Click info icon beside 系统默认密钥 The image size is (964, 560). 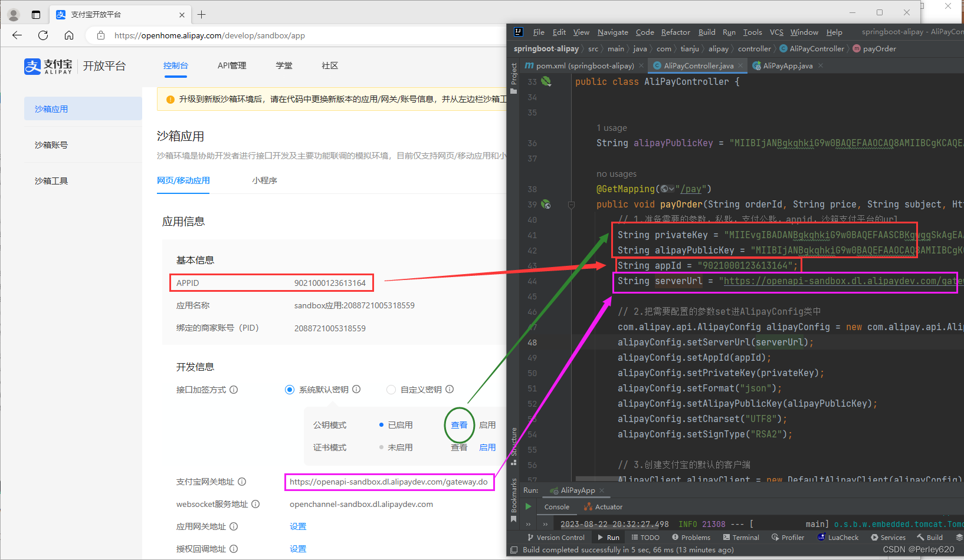tap(356, 390)
